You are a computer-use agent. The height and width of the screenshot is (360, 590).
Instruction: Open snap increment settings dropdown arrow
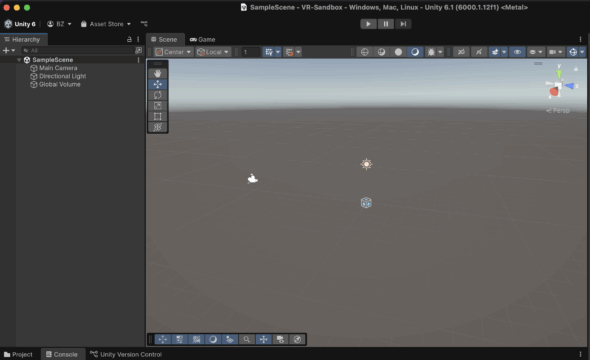[298, 52]
